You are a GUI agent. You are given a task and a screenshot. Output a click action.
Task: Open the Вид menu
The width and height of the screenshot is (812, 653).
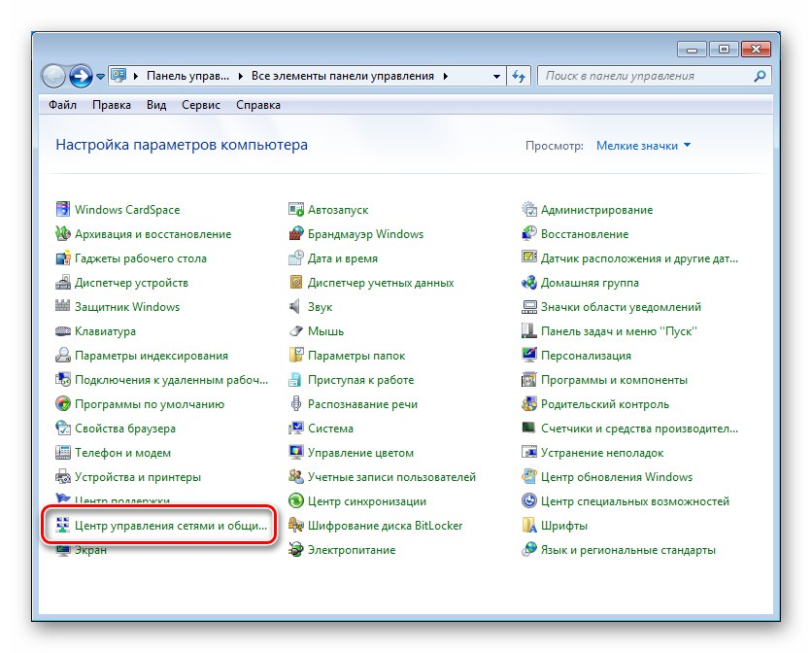click(x=156, y=105)
